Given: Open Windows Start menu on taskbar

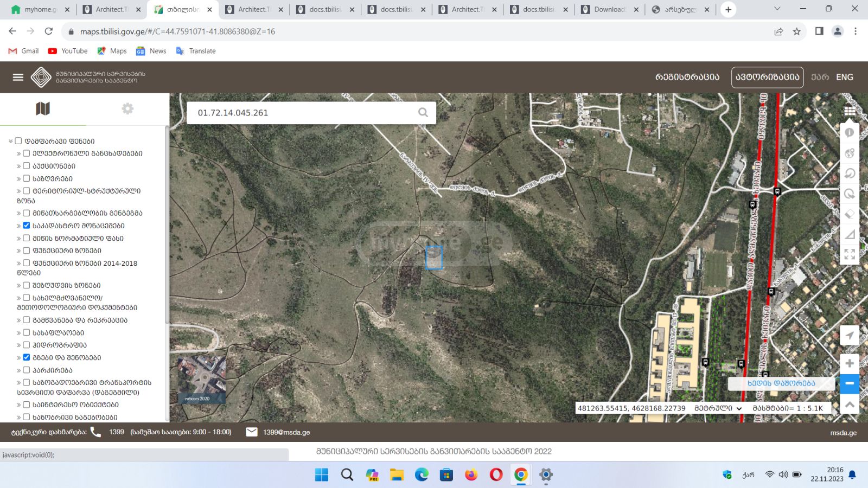Looking at the screenshot, I should pos(322,475).
